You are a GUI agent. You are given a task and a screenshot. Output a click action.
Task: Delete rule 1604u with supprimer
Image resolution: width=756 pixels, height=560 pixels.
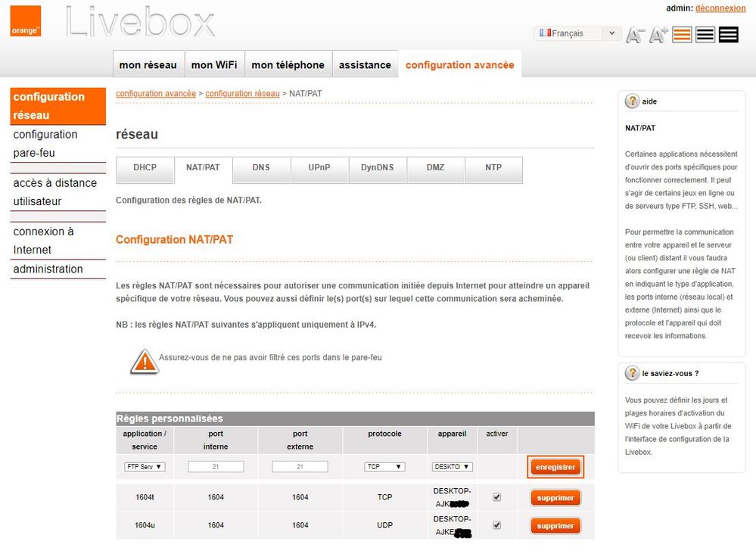555,526
